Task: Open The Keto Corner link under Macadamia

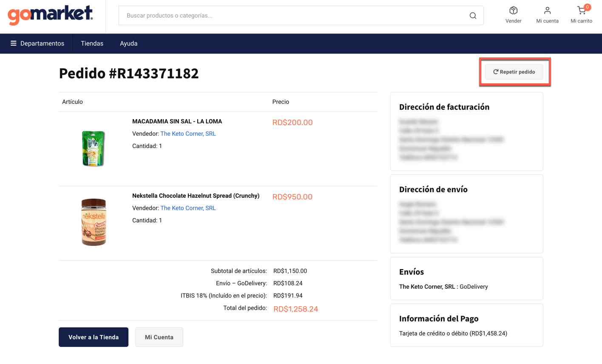Action: coord(188,134)
